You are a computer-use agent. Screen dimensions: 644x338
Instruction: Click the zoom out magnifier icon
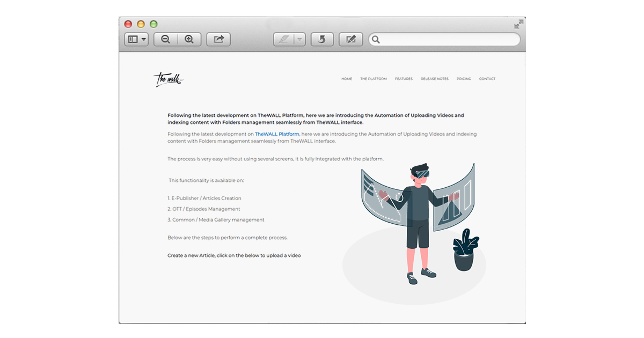coord(165,39)
